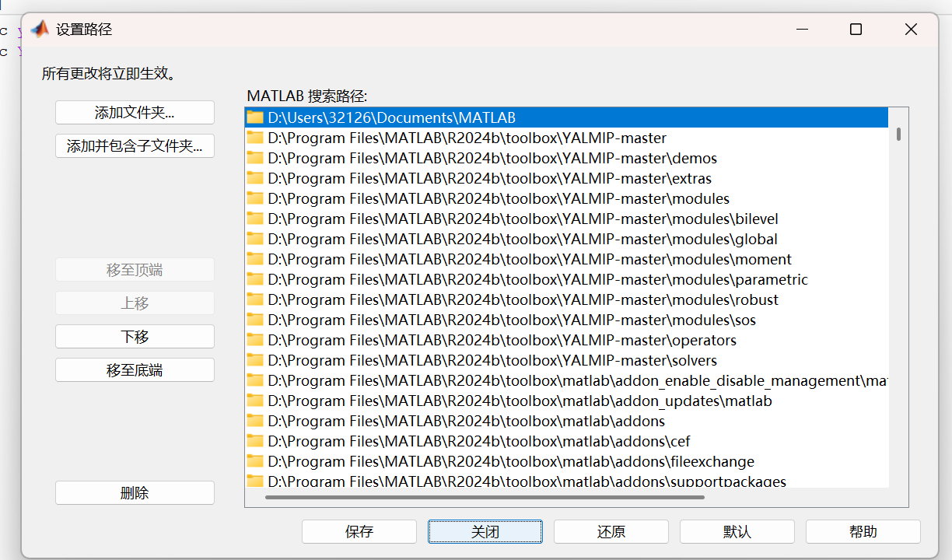Select path text modules\robust

coord(523,299)
